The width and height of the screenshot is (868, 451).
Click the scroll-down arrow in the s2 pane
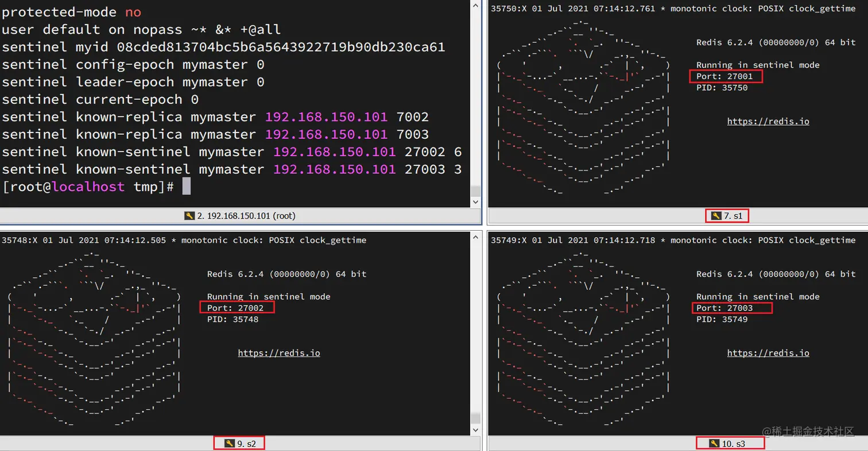(x=475, y=429)
